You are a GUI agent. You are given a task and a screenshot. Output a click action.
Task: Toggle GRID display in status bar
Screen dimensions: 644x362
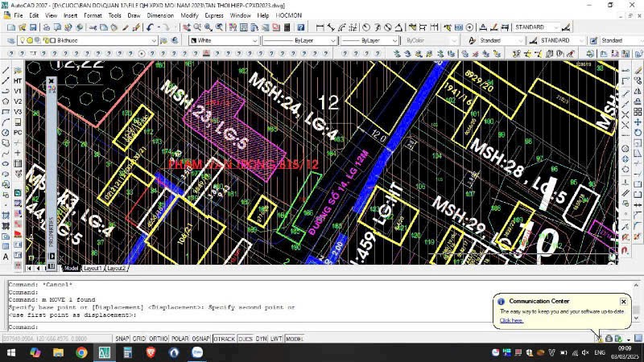138,339
